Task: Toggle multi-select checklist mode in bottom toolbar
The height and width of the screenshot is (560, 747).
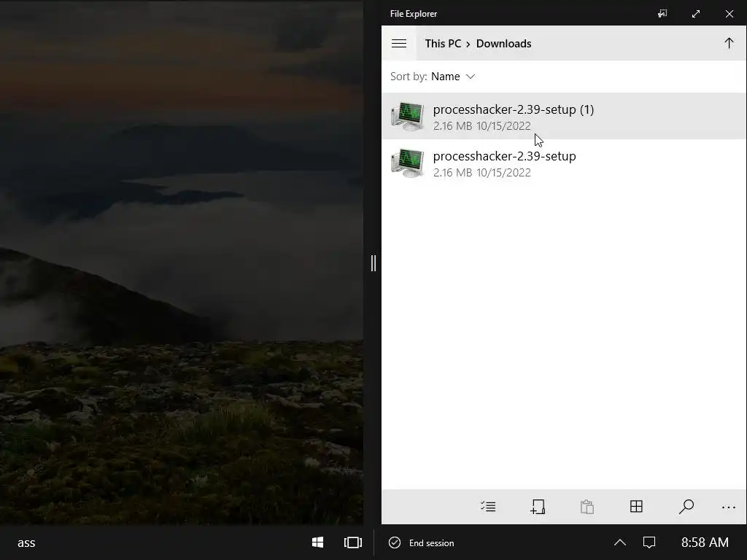Action: tap(488, 507)
